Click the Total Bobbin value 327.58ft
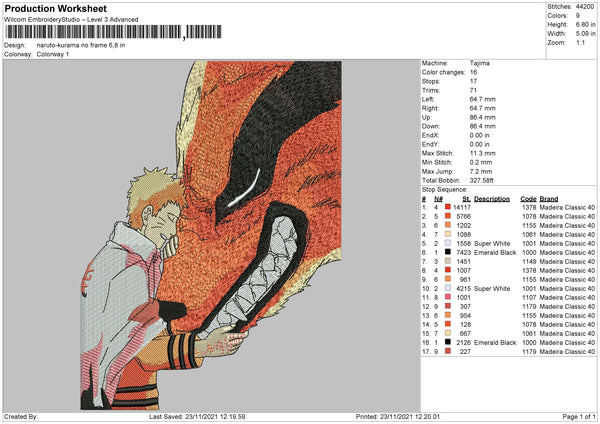Screen dimensions: 600x424 pyautogui.click(x=481, y=180)
